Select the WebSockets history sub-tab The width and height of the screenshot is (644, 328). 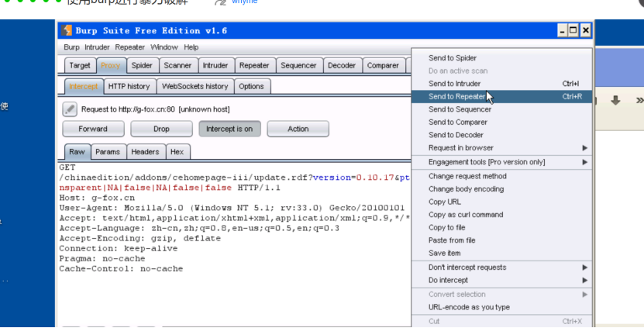(x=195, y=86)
